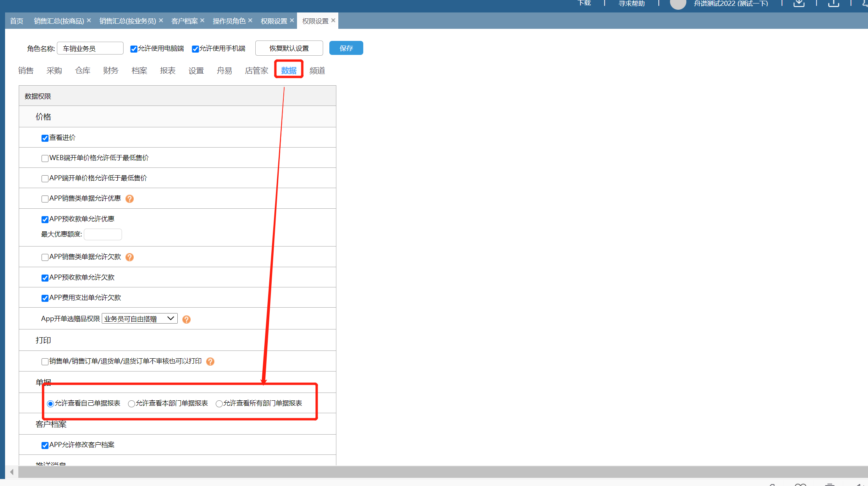Screen dimensions: 868x486
Task: Click help icon beside APP销售类单据允许优惠
Action: [x=130, y=199]
